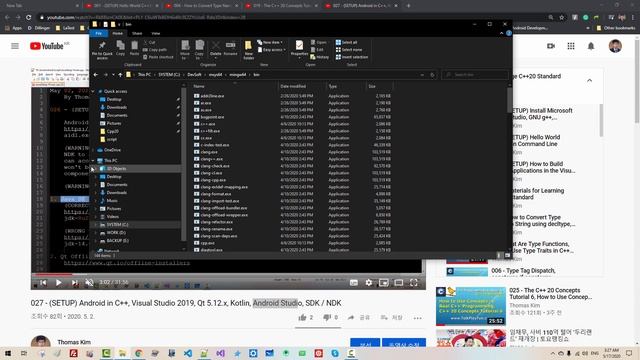Collapse the Quick access tree node
The width and height of the screenshot is (640, 360).
coord(93,91)
